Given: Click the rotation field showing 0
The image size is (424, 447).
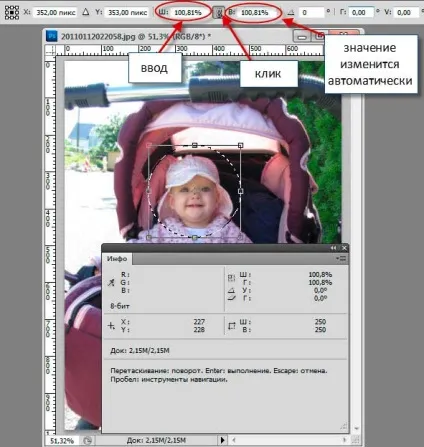Looking at the screenshot, I should [x=311, y=13].
